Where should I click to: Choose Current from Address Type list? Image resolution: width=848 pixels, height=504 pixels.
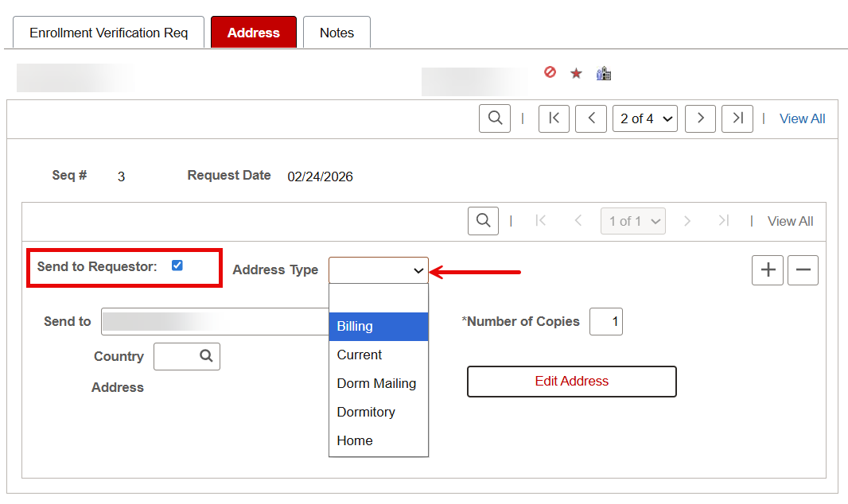(379, 355)
